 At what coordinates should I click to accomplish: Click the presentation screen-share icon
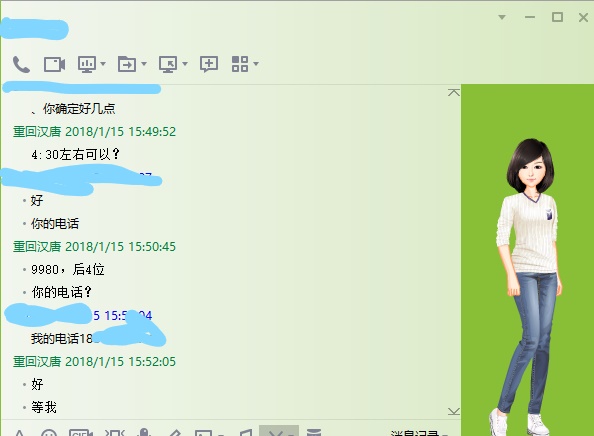(x=87, y=64)
